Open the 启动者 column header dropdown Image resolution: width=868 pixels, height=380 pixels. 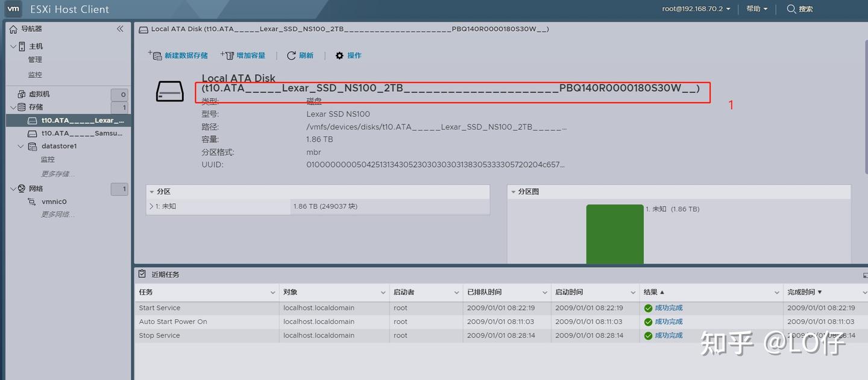tap(456, 293)
